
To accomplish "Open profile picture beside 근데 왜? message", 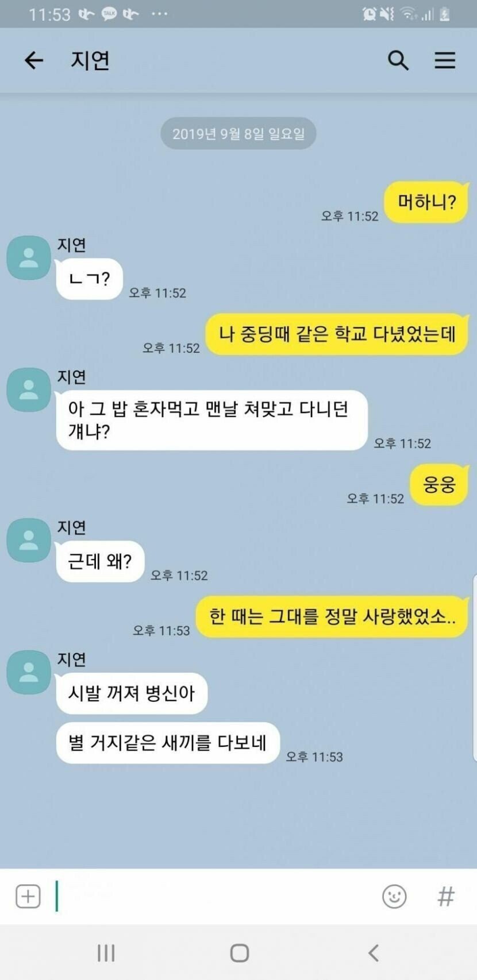I will [29, 540].
